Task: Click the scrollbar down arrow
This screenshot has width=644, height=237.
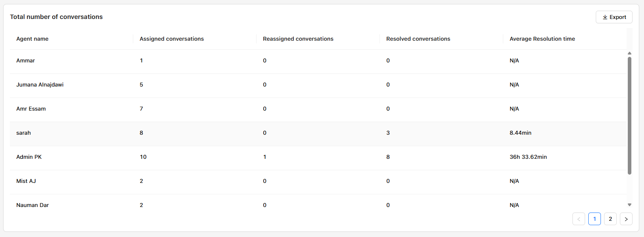Action: point(629,205)
